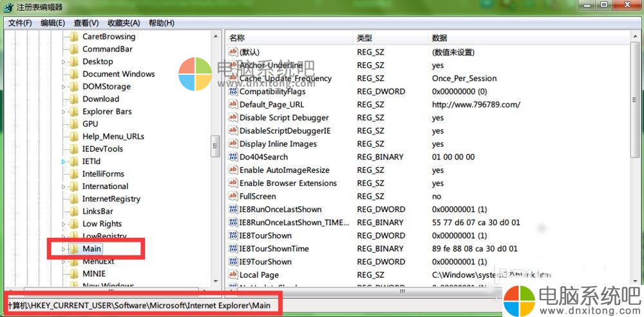Viewport: 644px width, 317px height.
Task: Expand the Explorer Bars registry key
Action: 63,111
